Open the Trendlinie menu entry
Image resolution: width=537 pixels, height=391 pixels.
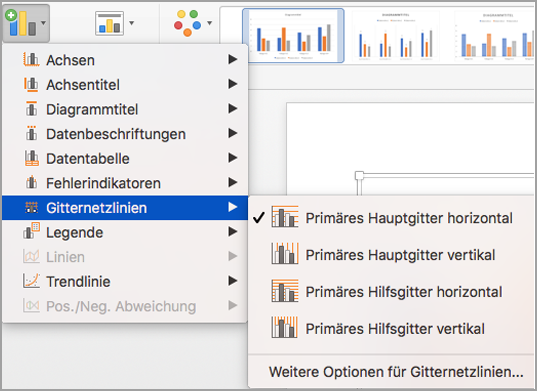(x=125, y=282)
